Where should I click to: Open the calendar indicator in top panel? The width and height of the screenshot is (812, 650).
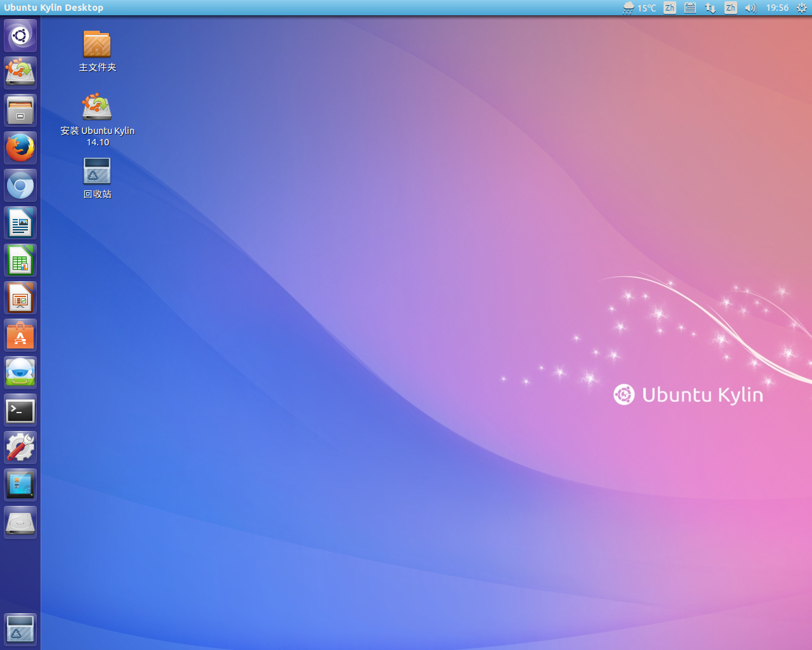pyautogui.click(x=690, y=8)
